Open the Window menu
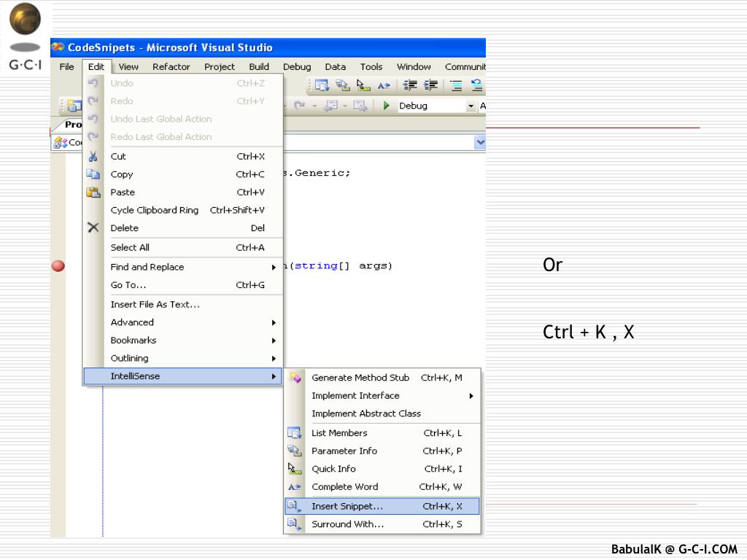747x560 pixels. [414, 66]
